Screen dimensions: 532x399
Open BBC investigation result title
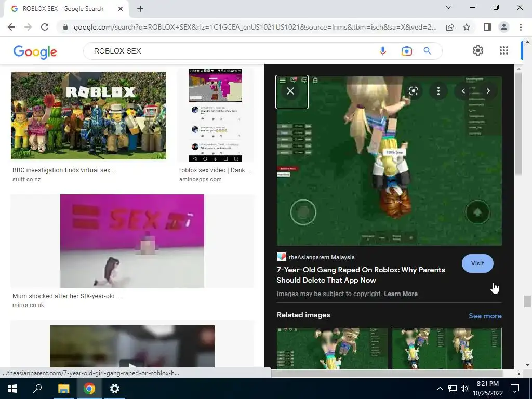pyautogui.click(x=64, y=170)
